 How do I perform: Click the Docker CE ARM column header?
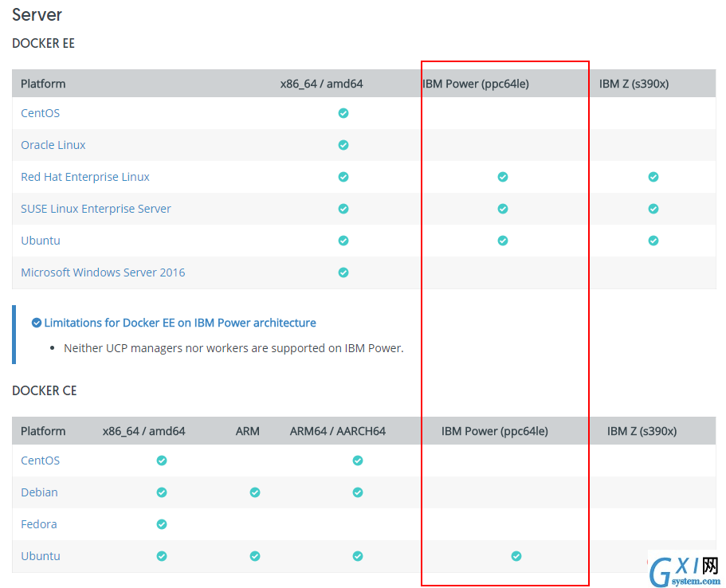[247, 431]
